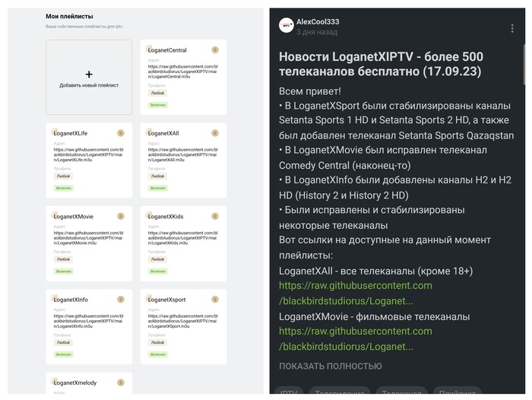Expand post with "ПОКАЗАТЬ ПОЛНОСТЬЮ"
Viewport: 532px width, 400px height.
(x=331, y=366)
